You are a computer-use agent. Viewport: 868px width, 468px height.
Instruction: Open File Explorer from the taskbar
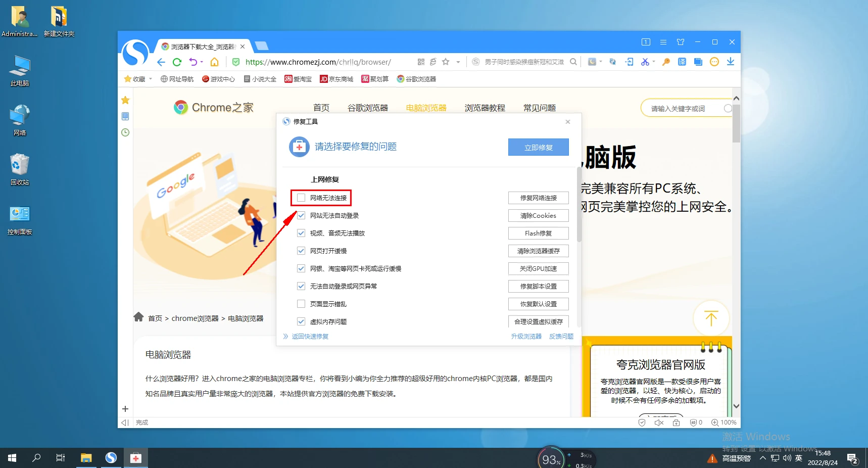coord(86,458)
